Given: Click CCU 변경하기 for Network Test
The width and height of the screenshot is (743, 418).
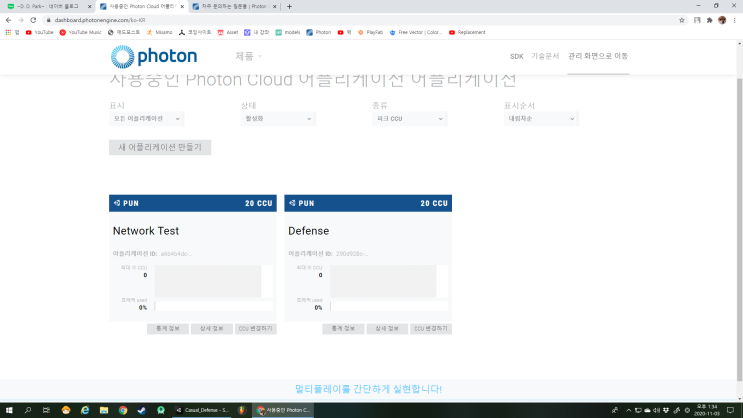Looking at the screenshot, I should click(255, 328).
